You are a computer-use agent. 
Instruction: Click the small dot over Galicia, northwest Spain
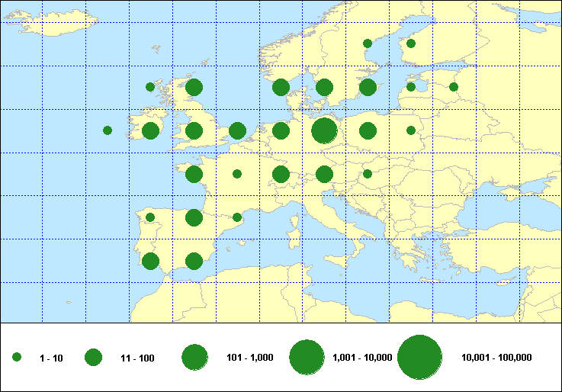pos(150,217)
